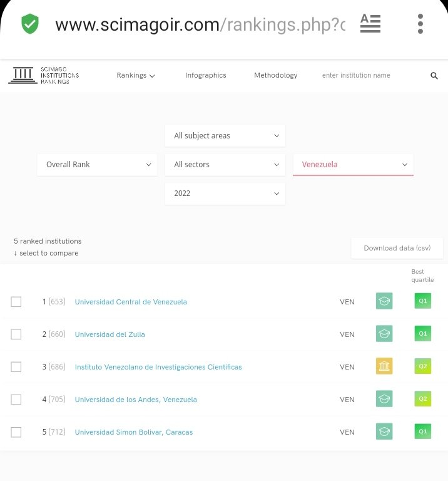Click Q2 quartile badge for Instituto Venezolano

pyautogui.click(x=422, y=366)
